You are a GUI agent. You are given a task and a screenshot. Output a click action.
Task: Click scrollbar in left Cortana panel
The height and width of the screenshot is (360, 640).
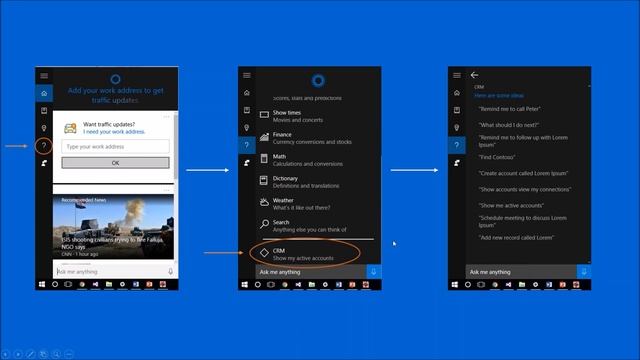(x=176, y=147)
